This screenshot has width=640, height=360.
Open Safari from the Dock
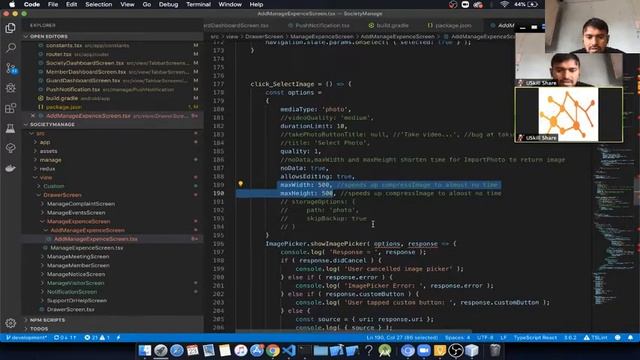[x=177, y=350]
